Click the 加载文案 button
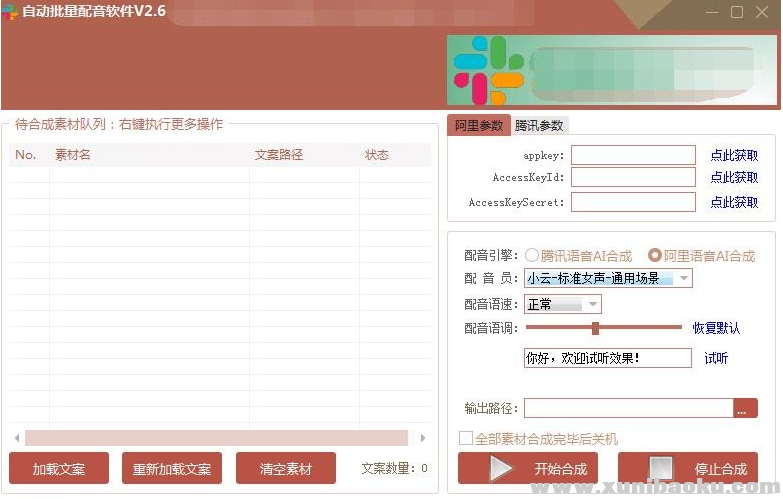783x499 pixels. point(59,469)
